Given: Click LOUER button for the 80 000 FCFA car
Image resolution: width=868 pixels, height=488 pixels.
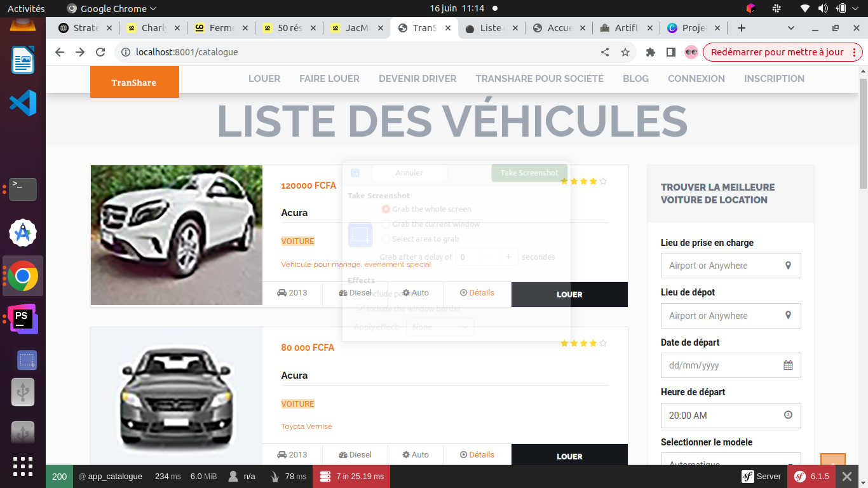Looking at the screenshot, I should point(569,456).
